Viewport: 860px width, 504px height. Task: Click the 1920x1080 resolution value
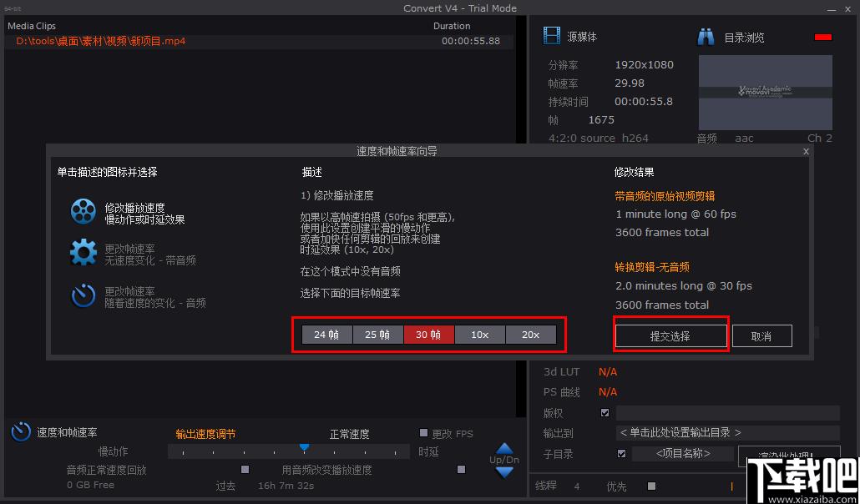644,65
